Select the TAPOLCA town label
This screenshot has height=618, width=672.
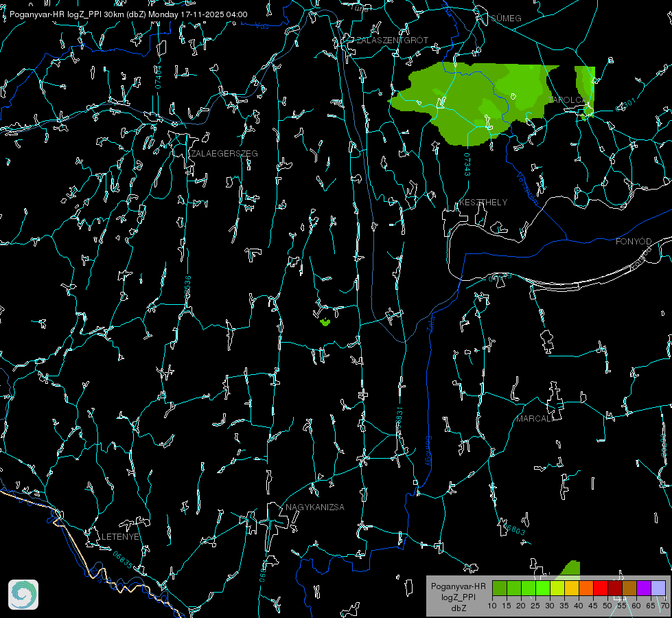567,100
